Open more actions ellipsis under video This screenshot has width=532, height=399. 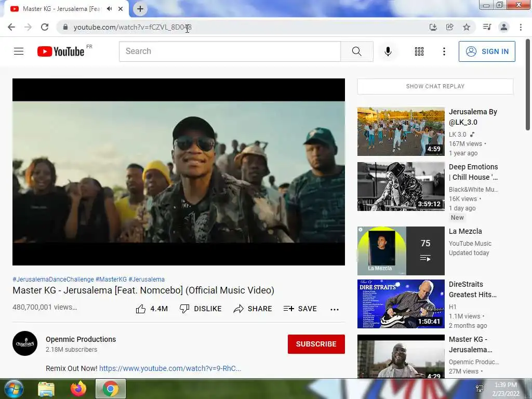point(335,309)
